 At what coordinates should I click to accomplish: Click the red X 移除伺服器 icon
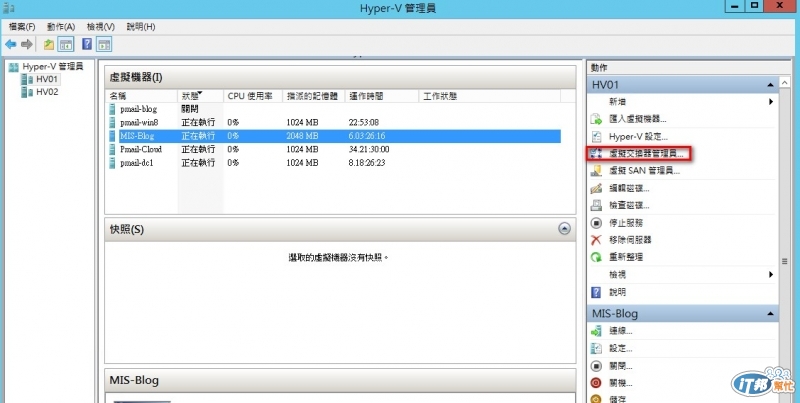click(x=596, y=240)
